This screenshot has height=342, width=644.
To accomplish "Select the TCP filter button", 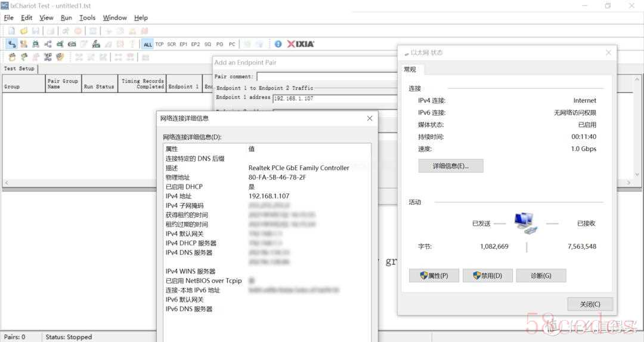I will [160, 44].
